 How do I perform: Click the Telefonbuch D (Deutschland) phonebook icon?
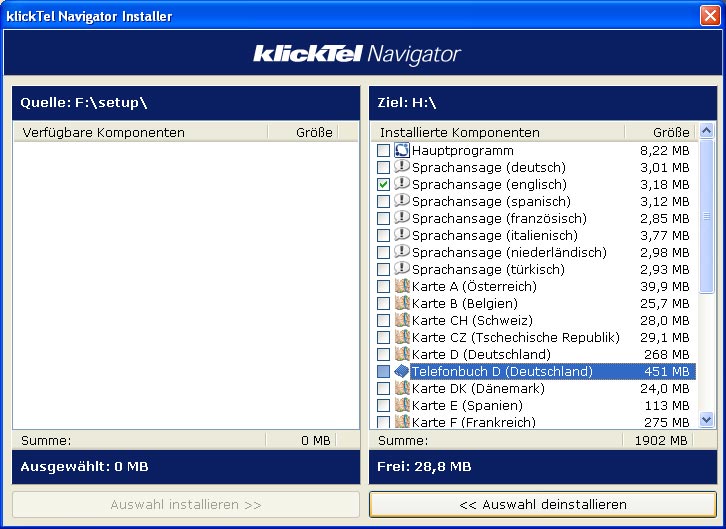coord(402,371)
